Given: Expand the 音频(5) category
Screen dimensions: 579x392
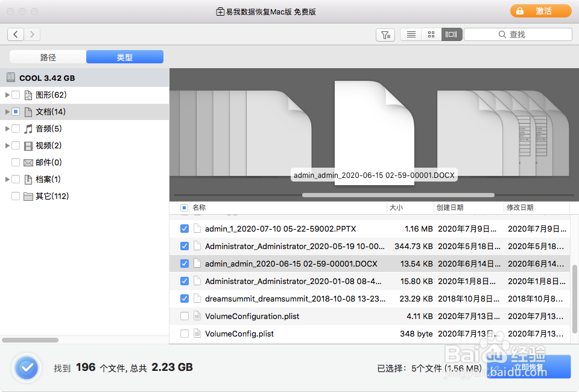Looking at the screenshot, I should pyautogui.click(x=7, y=128).
